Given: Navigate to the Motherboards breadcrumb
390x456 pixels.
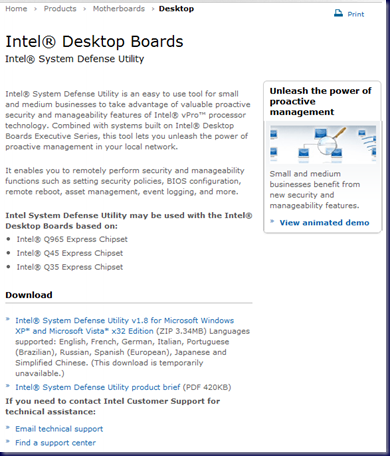Looking at the screenshot, I should 119,9.
